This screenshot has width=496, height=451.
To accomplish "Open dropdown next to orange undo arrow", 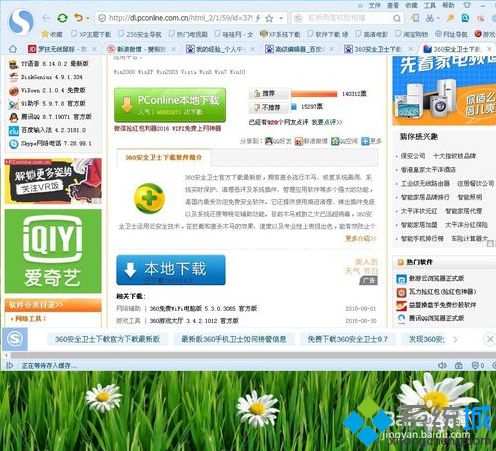I will [x=88, y=18].
